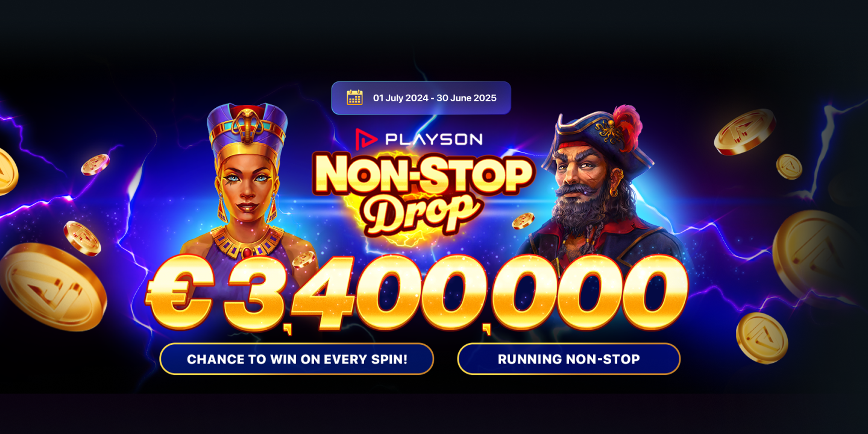Click the Chance to Win on Every Spin button
The image size is (868, 434).
297,359
